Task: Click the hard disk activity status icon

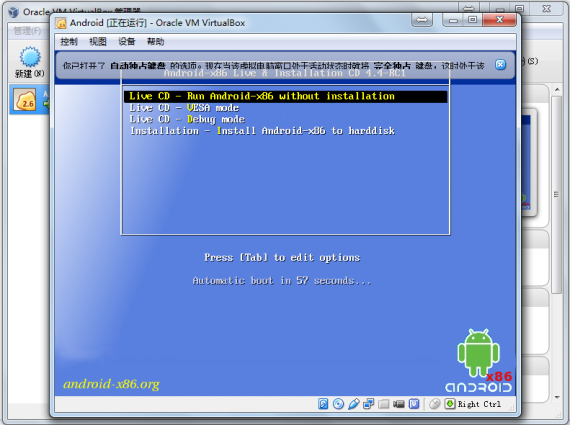Action: [x=323, y=404]
